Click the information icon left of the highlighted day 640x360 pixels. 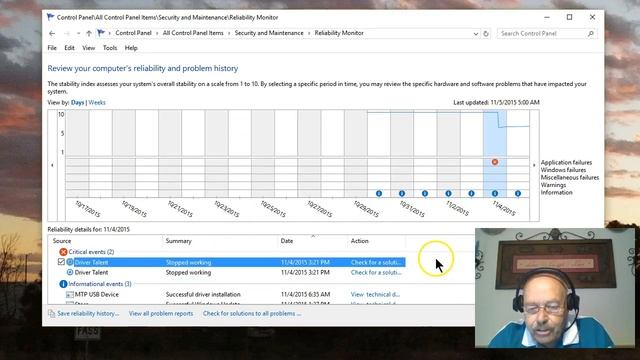tap(471, 193)
